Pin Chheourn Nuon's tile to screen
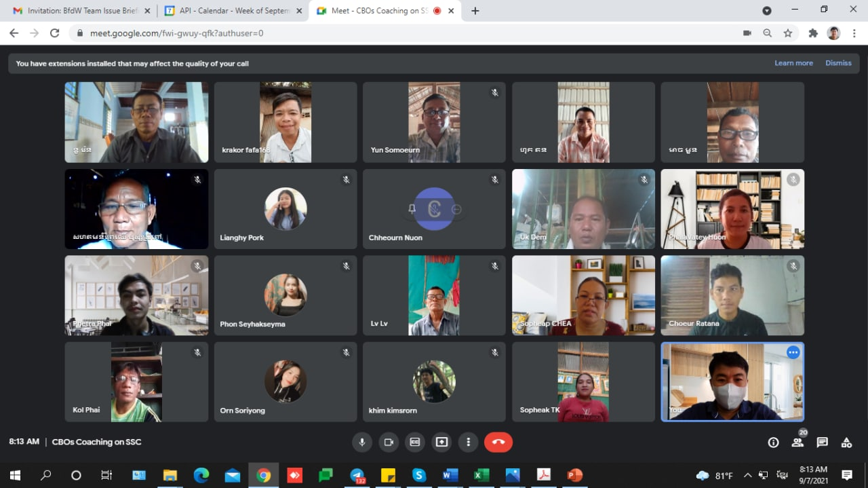Image resolution: width=868 pixels, height=488 pixels. coord(412,210)
